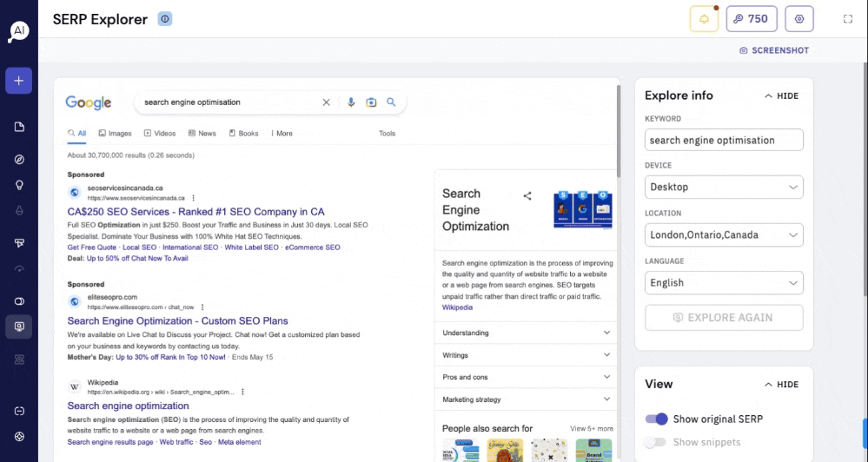Open Wikipedia Search engine optimization result
This screenshot has width=868, height=462.
[128, 406]
